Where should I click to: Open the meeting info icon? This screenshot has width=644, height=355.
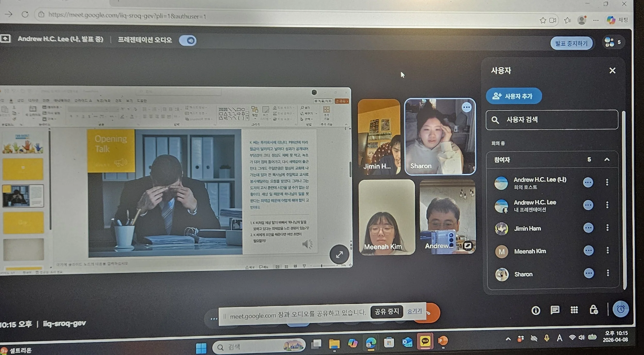tap(536, 310)
